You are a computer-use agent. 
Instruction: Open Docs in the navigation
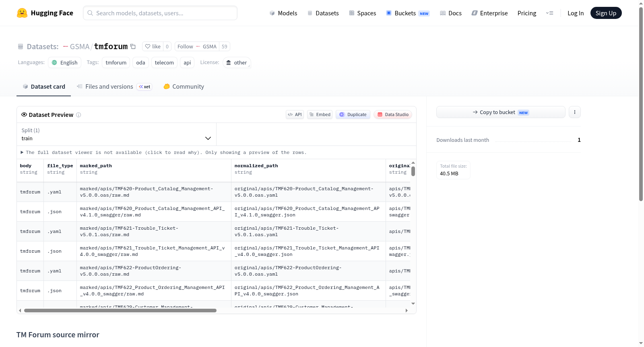coord(451,13)
